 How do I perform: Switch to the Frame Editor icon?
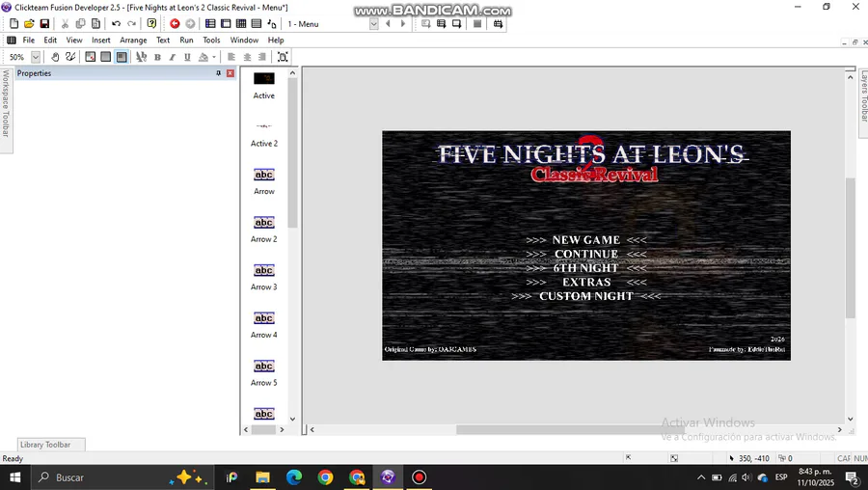click(226, 24)
